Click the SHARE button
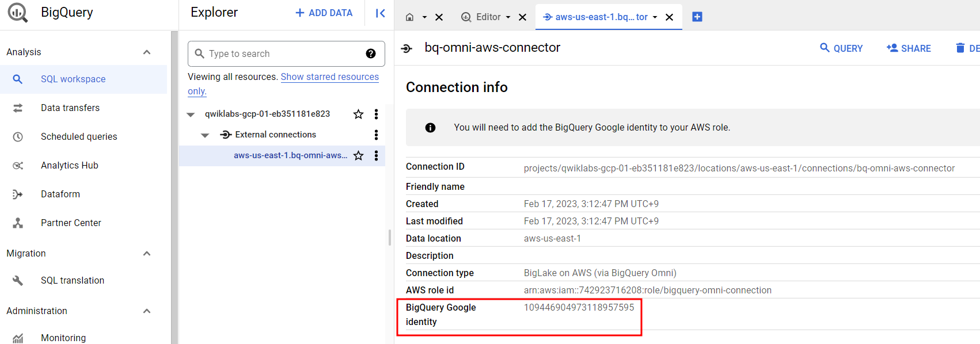 (909, 48)
